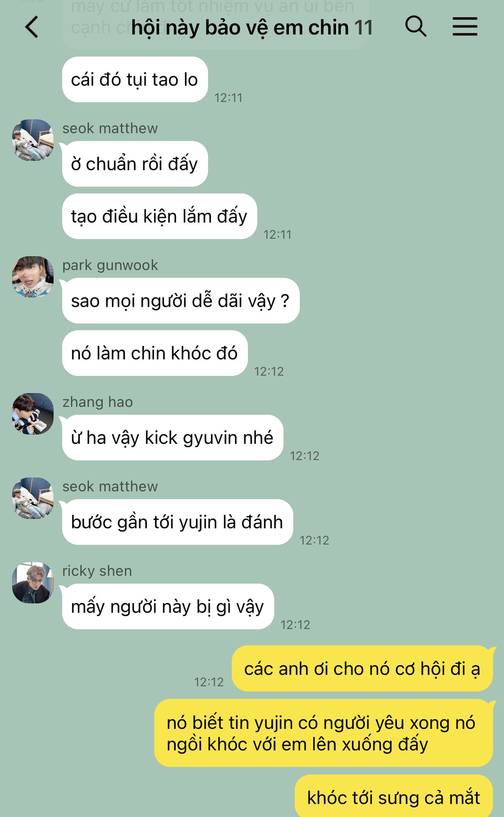Open the hamburger menu icon
504x817 pixels.
465,26
